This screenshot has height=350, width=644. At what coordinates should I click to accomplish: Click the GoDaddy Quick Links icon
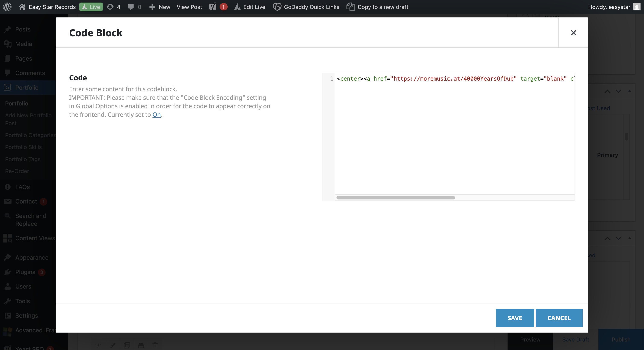coord(277,7)
